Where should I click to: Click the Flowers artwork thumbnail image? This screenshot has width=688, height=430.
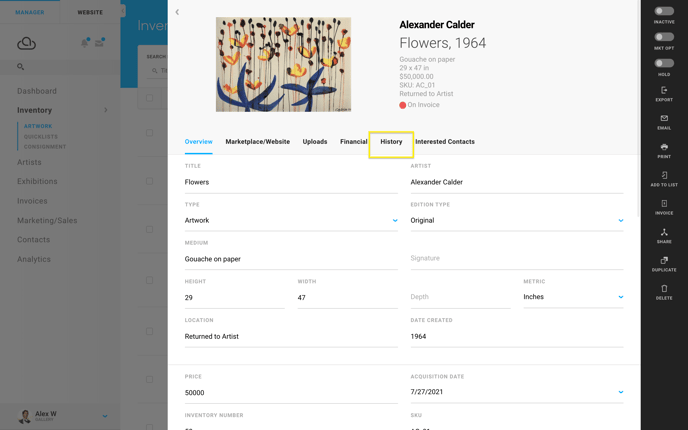tap(283, 64)
